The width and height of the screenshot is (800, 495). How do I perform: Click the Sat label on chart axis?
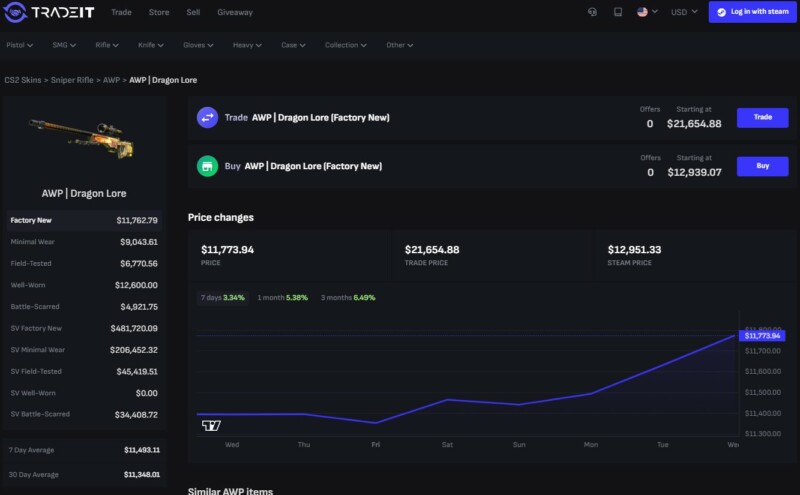[447, 444]
